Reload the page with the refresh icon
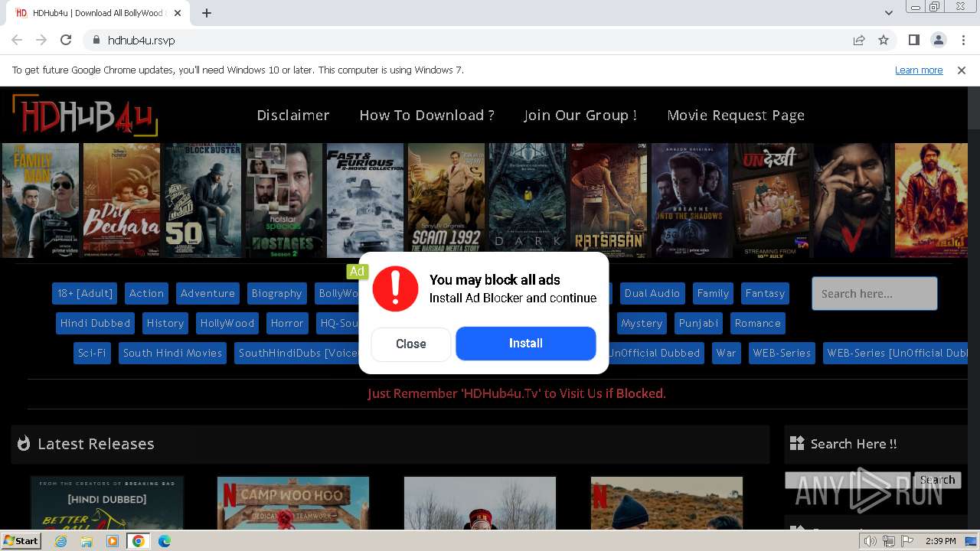980x551 pixels. click(x=66, y=40)
